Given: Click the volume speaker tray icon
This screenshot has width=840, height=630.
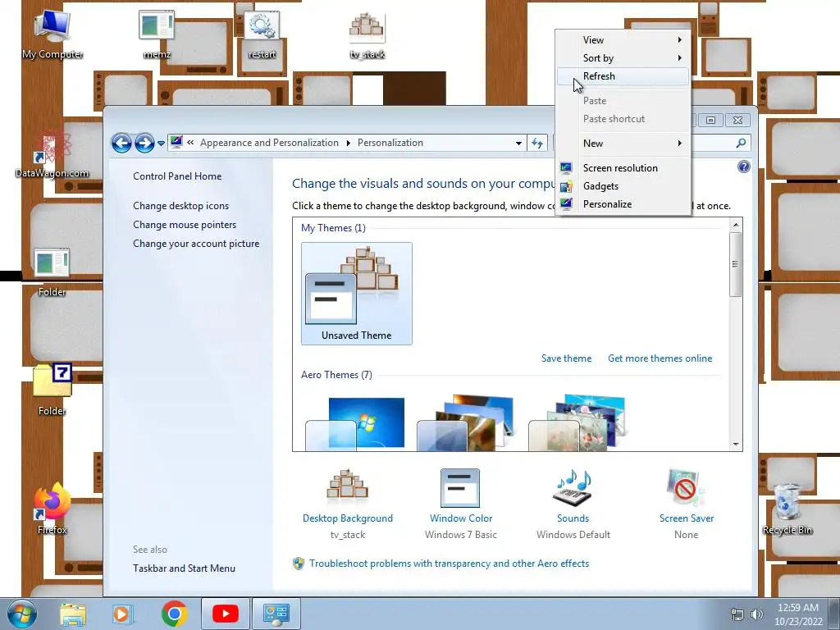Looking at the screenshot, I should coord(757,614).
